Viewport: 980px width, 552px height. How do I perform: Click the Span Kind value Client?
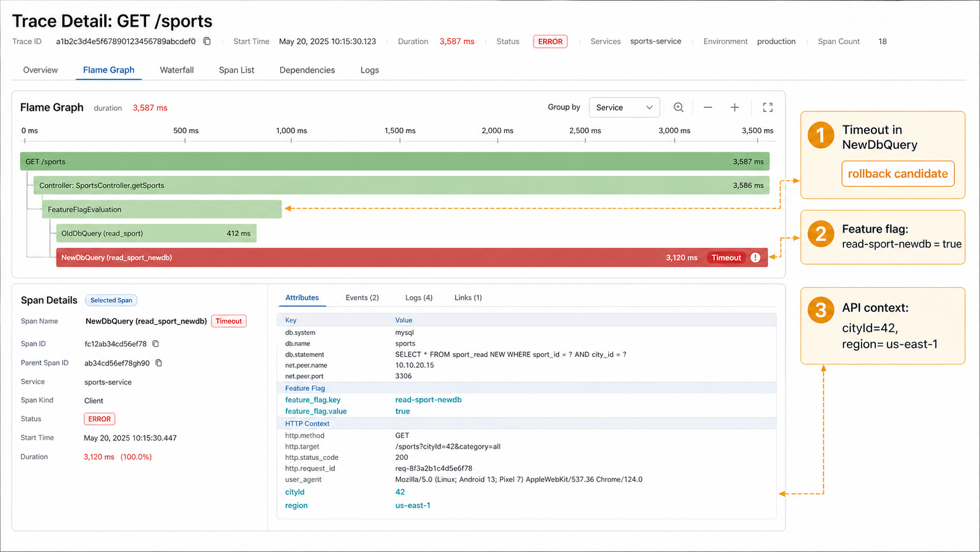tap(94, 401)
